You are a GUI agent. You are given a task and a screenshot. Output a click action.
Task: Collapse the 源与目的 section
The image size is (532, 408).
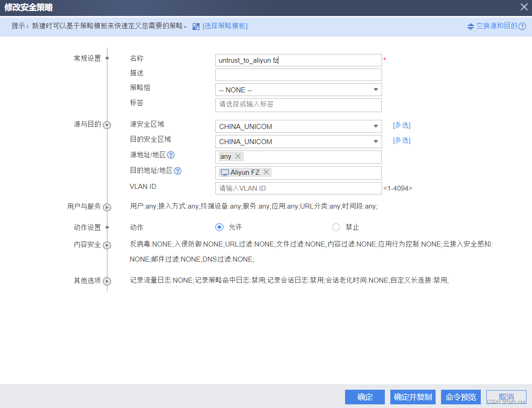click(x=107, y=125)
